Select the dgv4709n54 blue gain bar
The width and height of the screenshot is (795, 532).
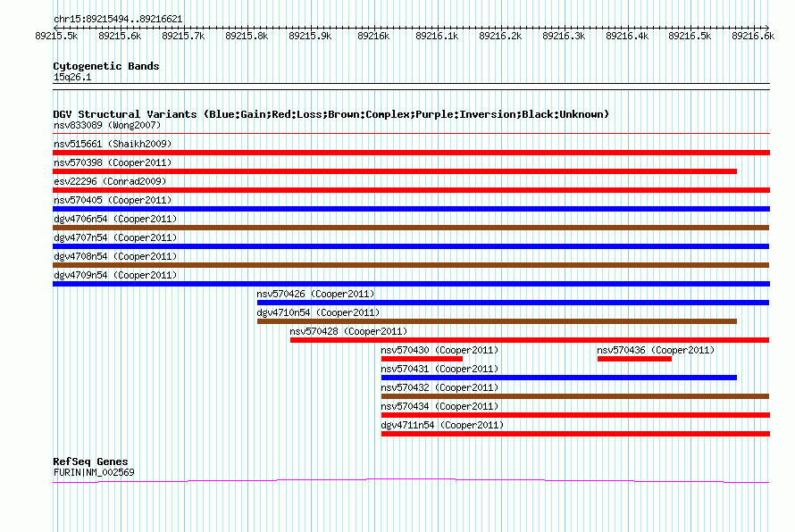point(411,284)
